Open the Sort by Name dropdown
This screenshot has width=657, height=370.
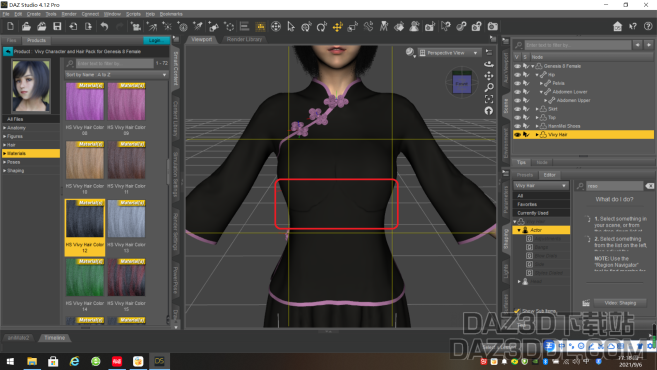coord(116,75)
